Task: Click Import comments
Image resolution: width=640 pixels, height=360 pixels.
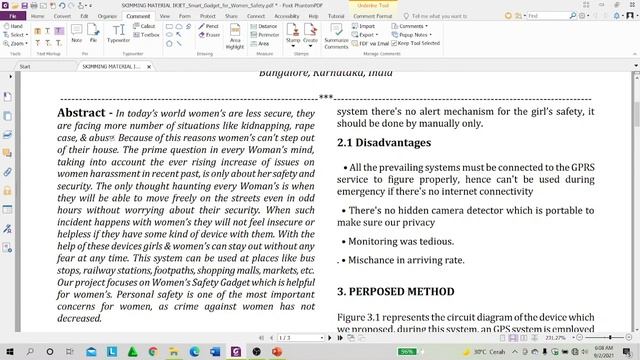Action: tap(363, 26)
